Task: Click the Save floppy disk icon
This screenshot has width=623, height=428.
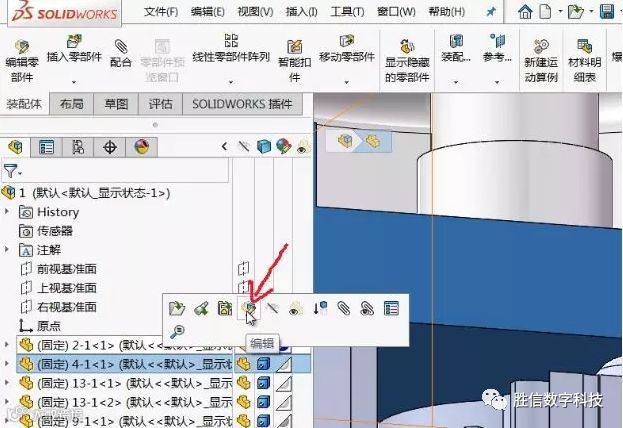Action: point(607,12)
